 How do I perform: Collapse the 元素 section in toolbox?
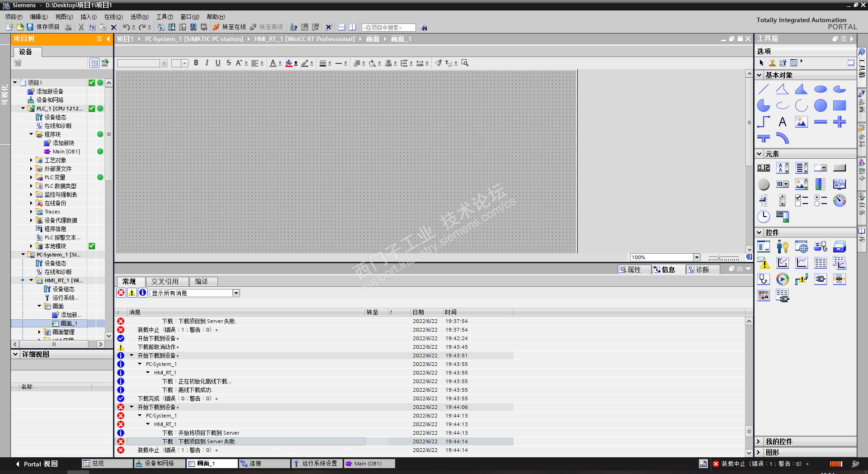759,154
